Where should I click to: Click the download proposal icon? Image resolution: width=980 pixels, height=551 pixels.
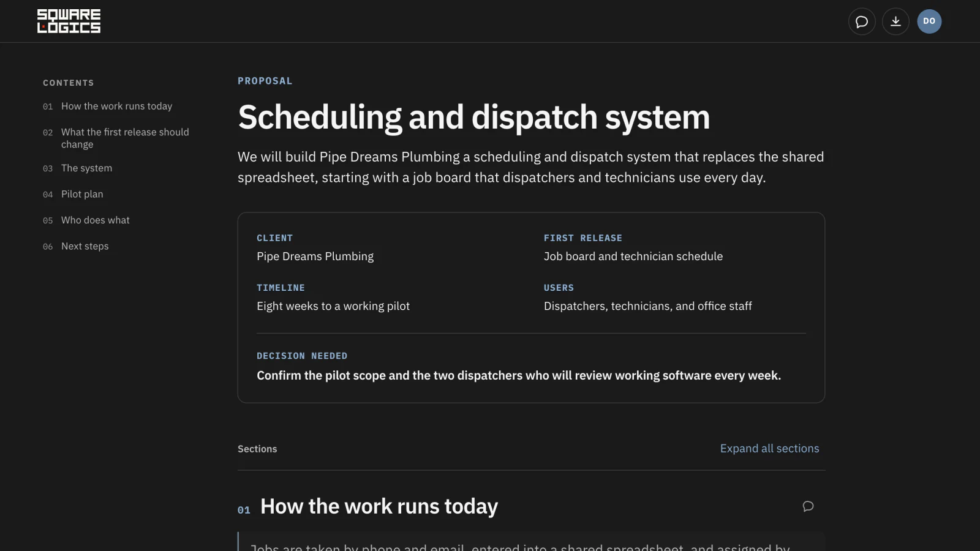(x=895, y=21)
